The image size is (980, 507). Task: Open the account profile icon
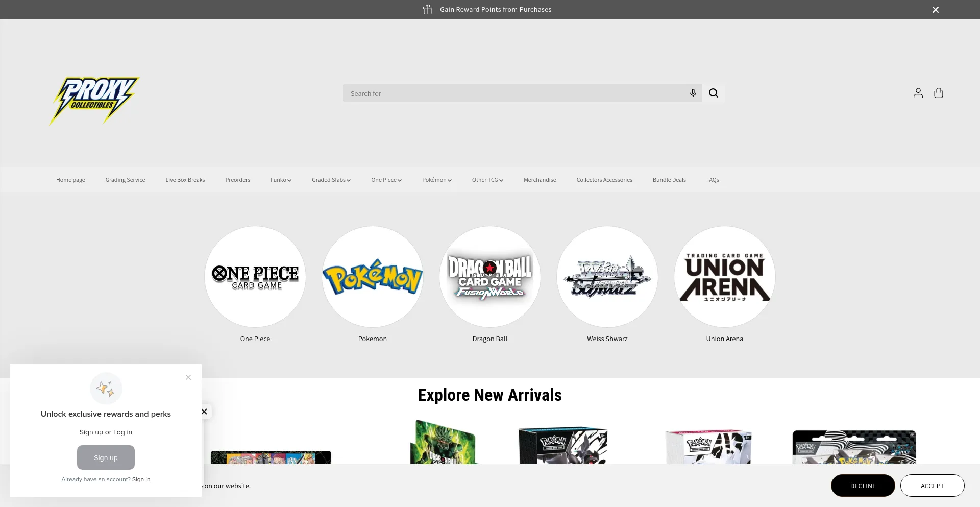(x=918, y=93)
